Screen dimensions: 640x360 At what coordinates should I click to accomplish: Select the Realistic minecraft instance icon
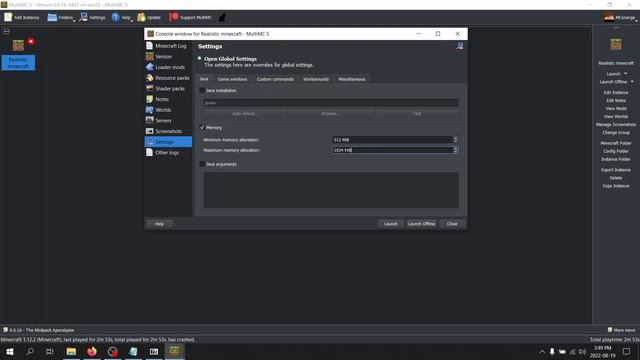tap(18, 45)
